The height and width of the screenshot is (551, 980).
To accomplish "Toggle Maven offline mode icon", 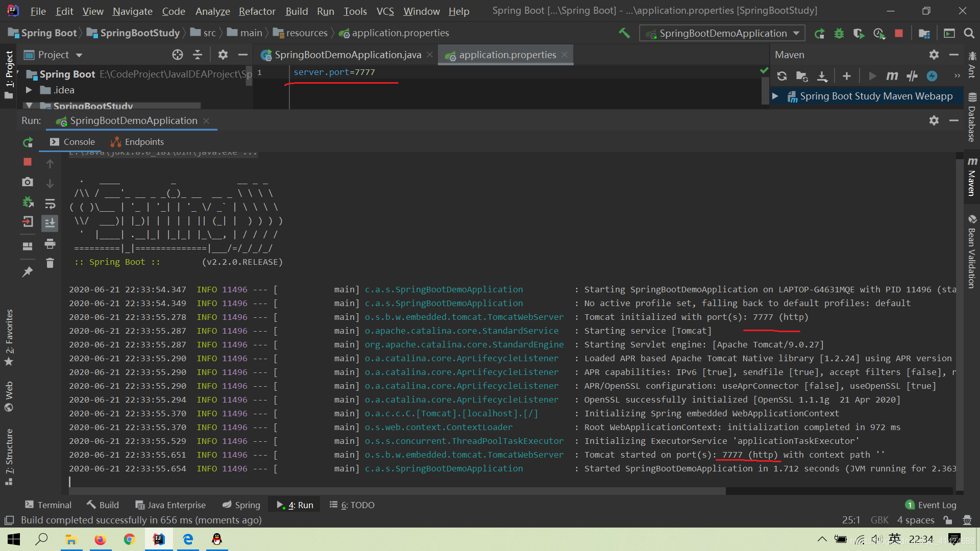I will (x=912, y=76).
